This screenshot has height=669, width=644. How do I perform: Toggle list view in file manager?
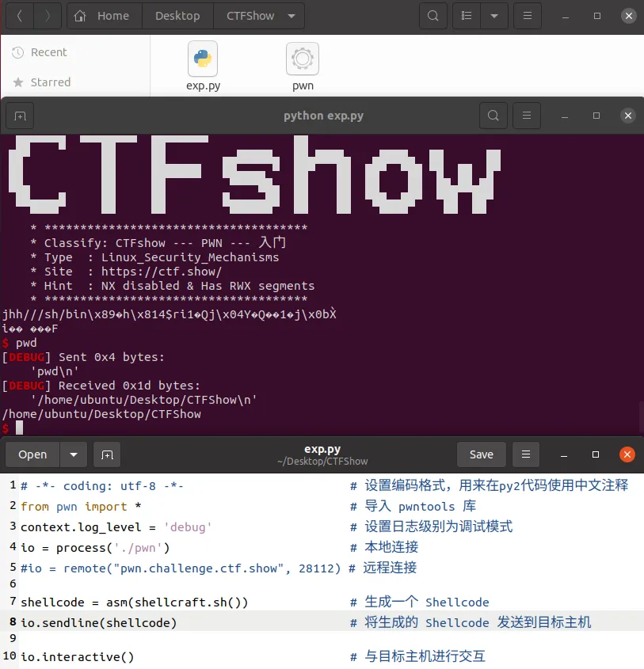click(467, 16)
